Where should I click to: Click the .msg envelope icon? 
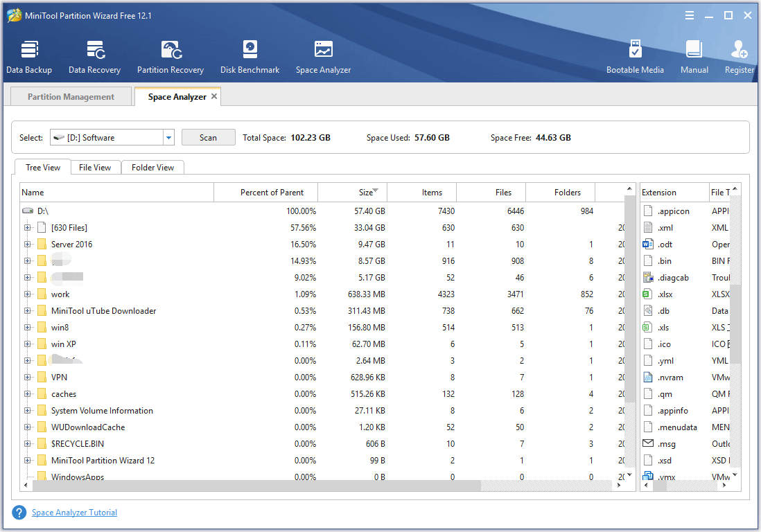(x=648, y=443)
